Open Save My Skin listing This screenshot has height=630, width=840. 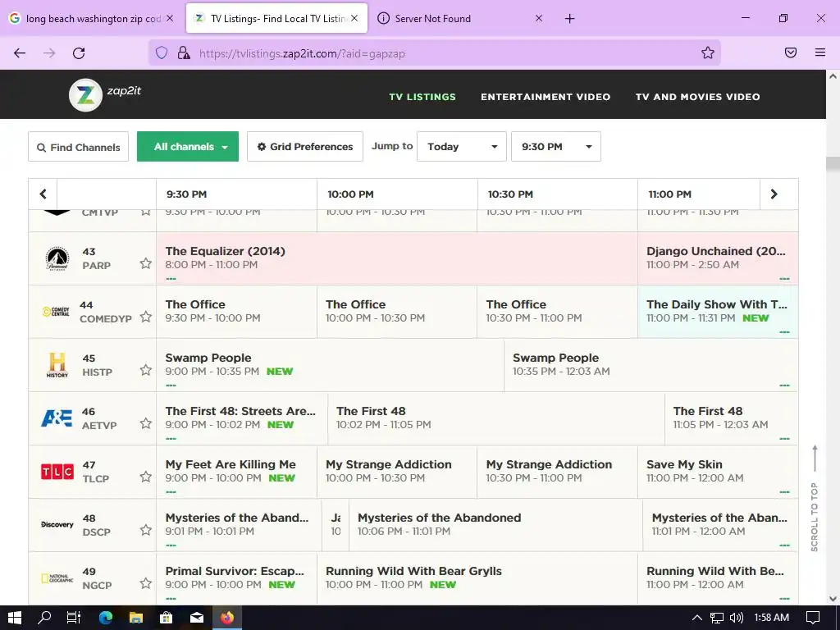[718, 472]
